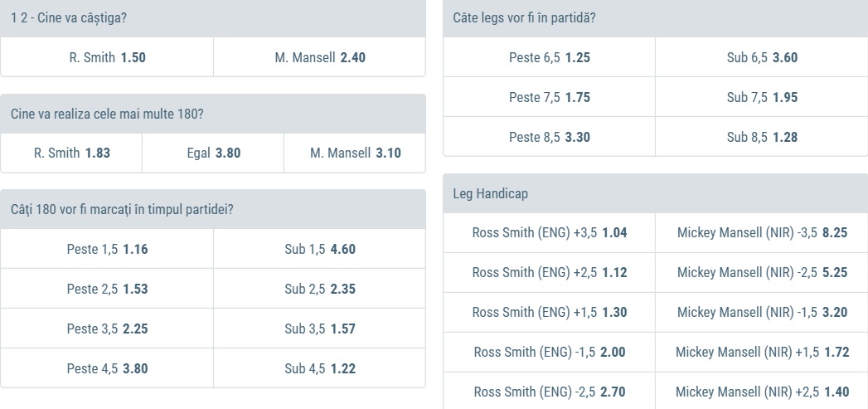Select Mickey Mansell +2,5 handicap at 1.40
The width and height of the screenshot is (868, 409).
[761, 392]
